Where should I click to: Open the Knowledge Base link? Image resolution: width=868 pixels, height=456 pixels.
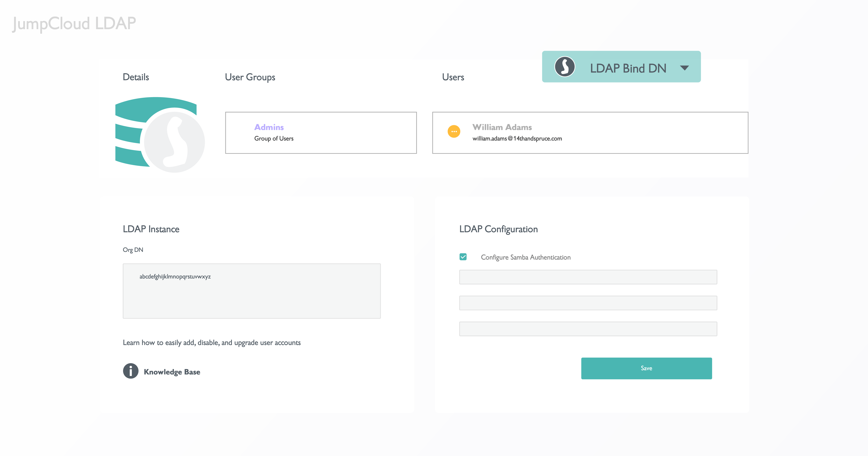pyautogui.click(x=172, y=372)
